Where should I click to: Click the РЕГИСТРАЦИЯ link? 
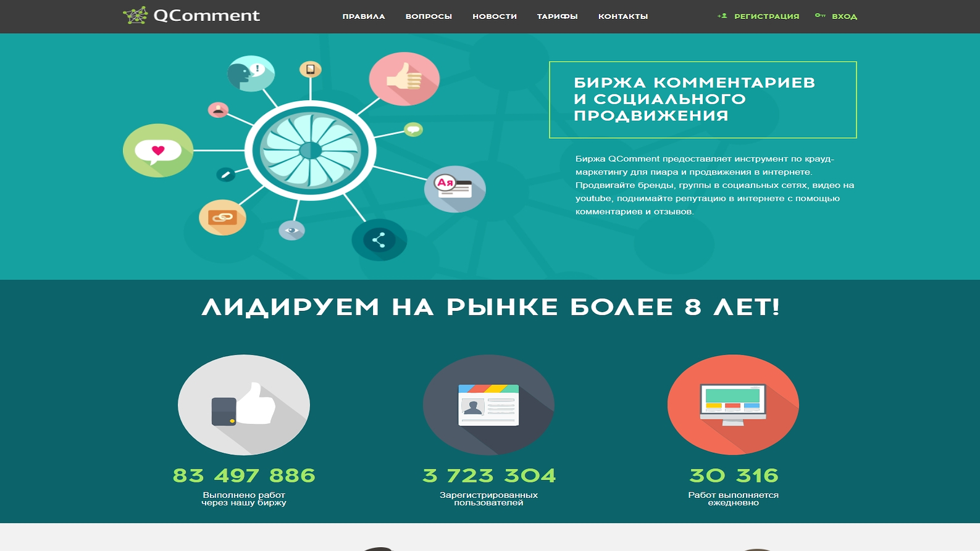tap(766, 17)
